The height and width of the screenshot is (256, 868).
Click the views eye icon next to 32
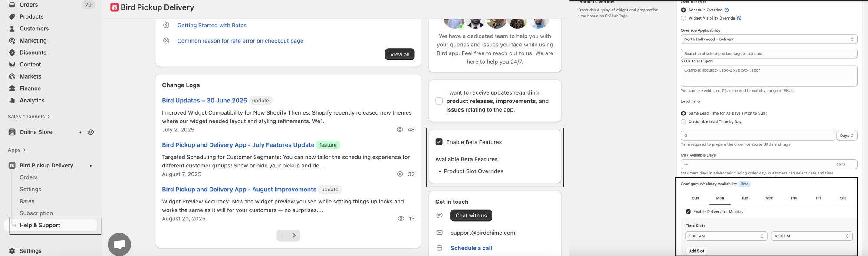[400, 174]
